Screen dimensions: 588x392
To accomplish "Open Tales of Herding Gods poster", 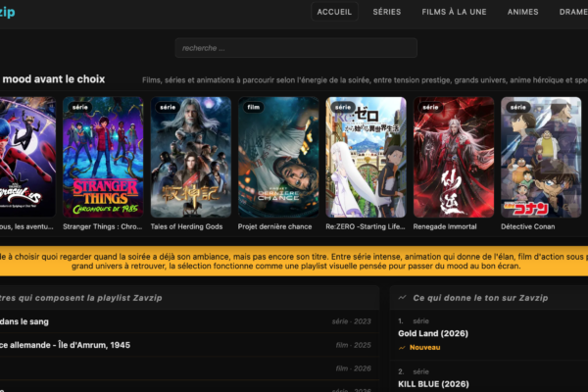I will click(x=191, y=157).
